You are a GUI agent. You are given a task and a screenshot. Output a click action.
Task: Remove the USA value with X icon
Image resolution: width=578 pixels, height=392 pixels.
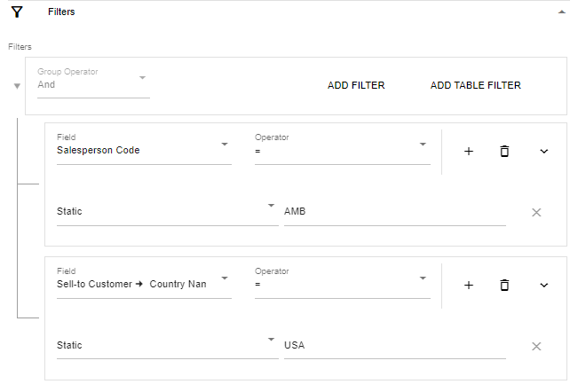(x=536, y=347)
